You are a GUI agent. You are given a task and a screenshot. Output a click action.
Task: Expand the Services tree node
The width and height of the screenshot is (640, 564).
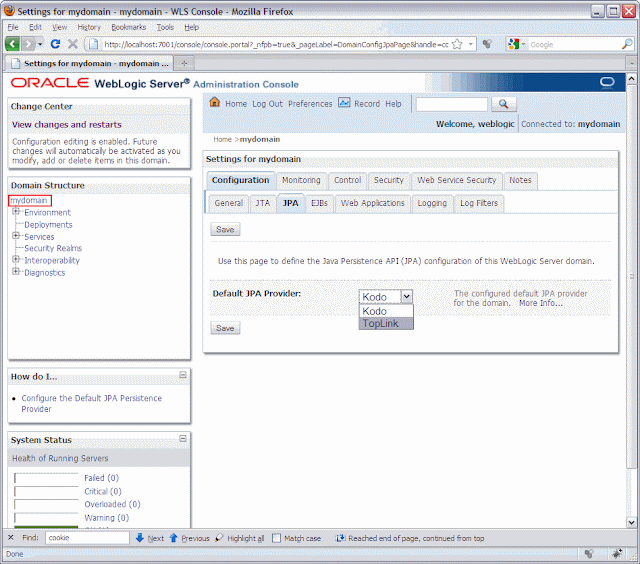[x=16, y=235]
